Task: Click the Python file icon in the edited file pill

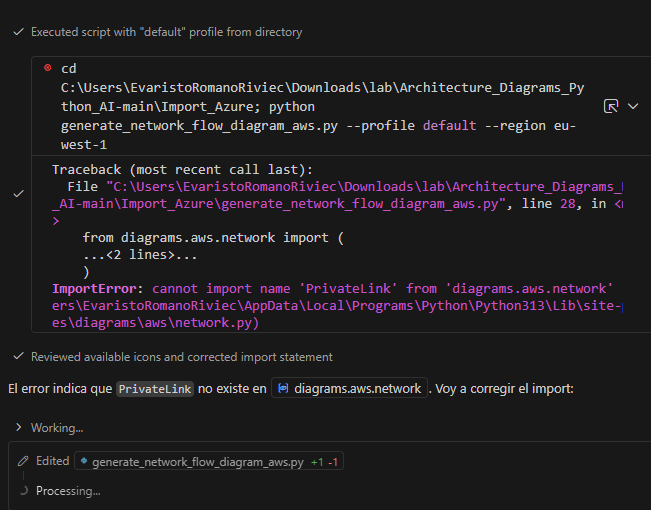Action: (83, 462)
